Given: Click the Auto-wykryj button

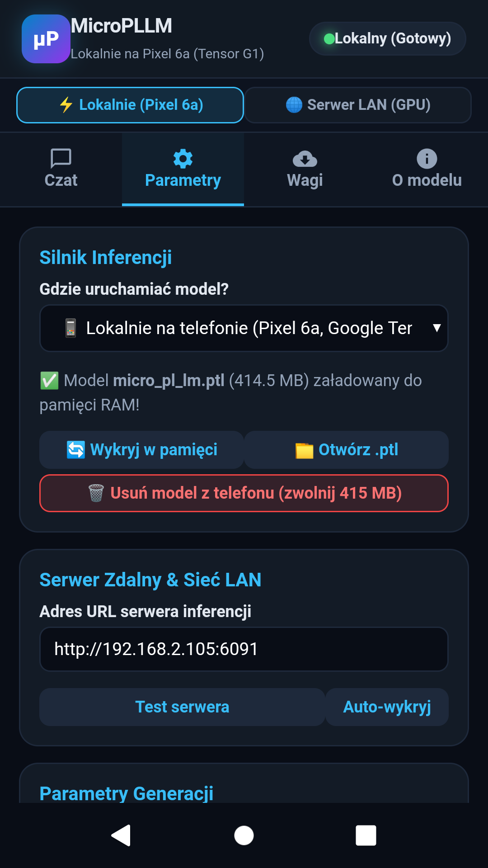Looking at the screenshot, I should [387, 707].
